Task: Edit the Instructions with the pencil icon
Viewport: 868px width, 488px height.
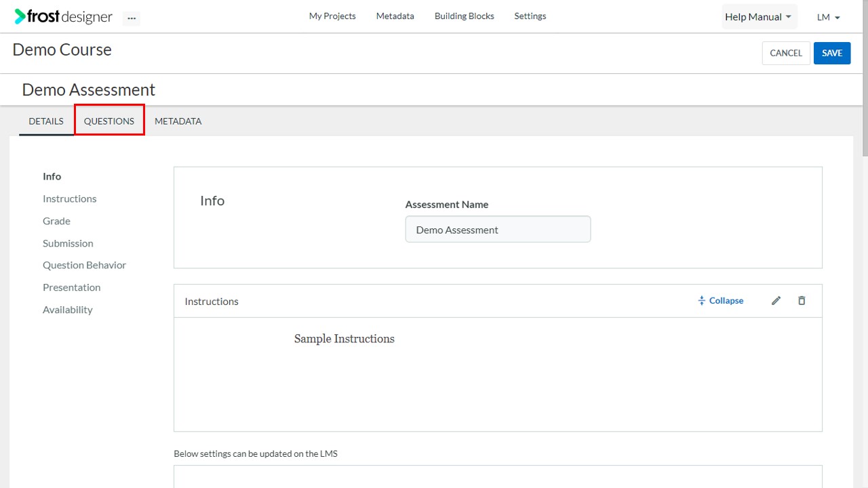Action: click(x=776, y=300)
